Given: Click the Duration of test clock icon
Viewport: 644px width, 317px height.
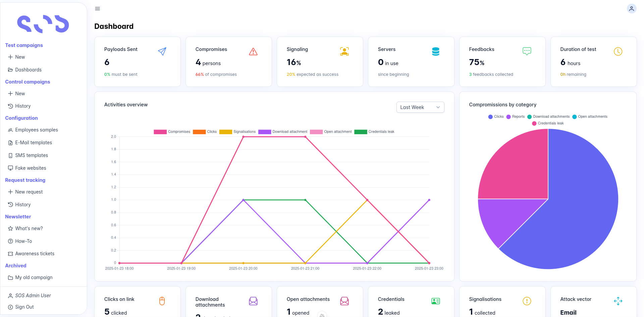Looking at the screenshot, I should coord(618,51).
